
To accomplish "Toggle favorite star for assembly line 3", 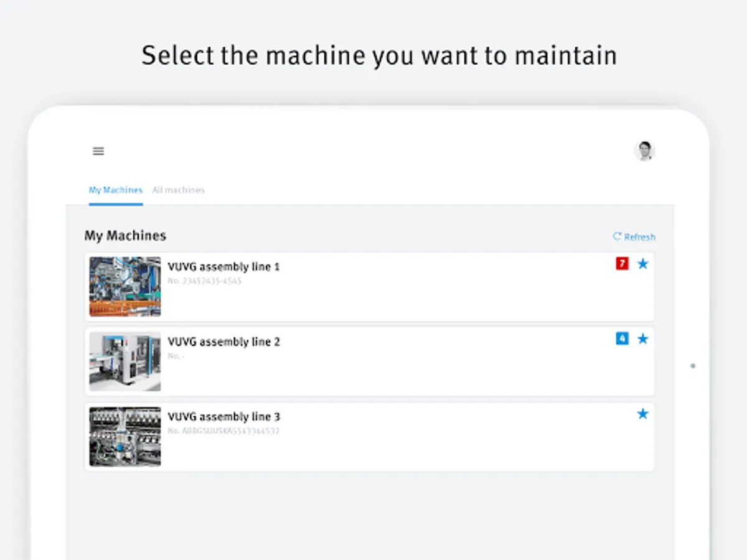I will (x=643, y=414).
